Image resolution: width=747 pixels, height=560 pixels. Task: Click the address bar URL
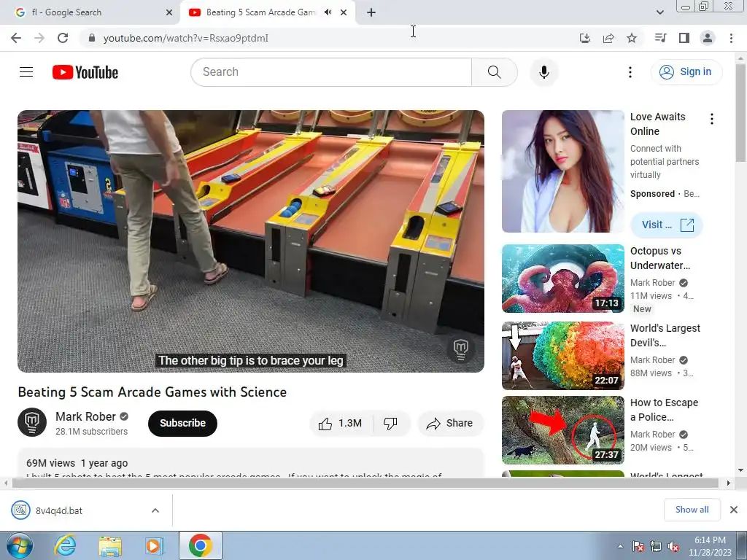(186, 38)
